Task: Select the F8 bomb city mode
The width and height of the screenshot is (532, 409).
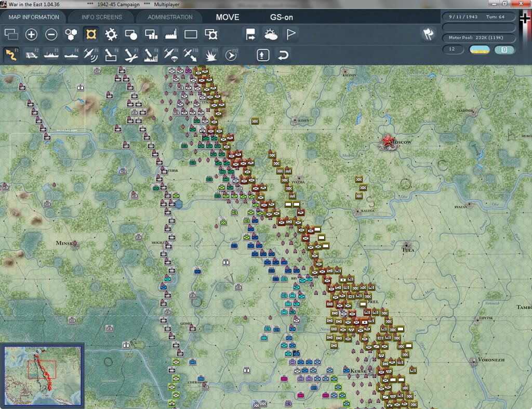Action: click(151, 55)
